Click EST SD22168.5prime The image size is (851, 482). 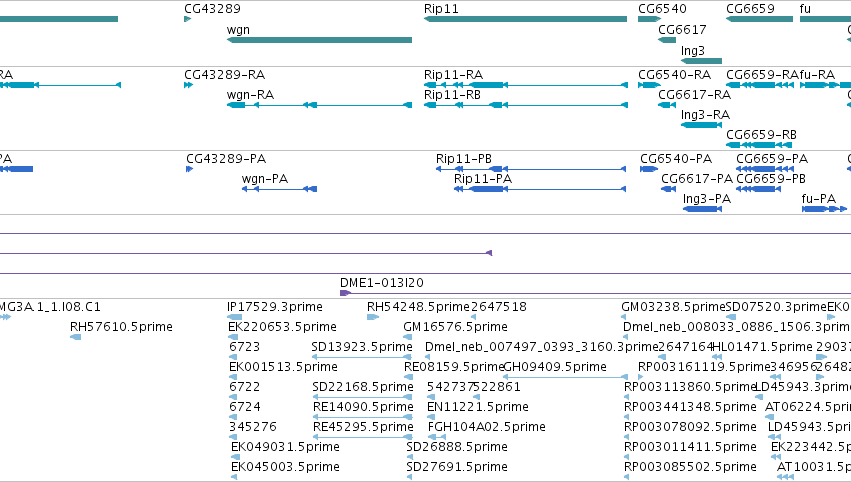pyautogui.click(x=362, y=397)
